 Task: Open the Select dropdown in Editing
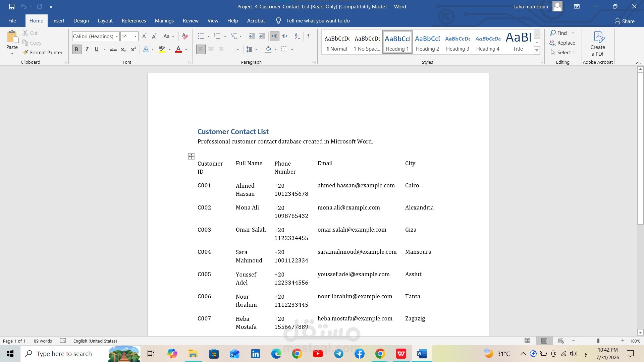point(563,53)
